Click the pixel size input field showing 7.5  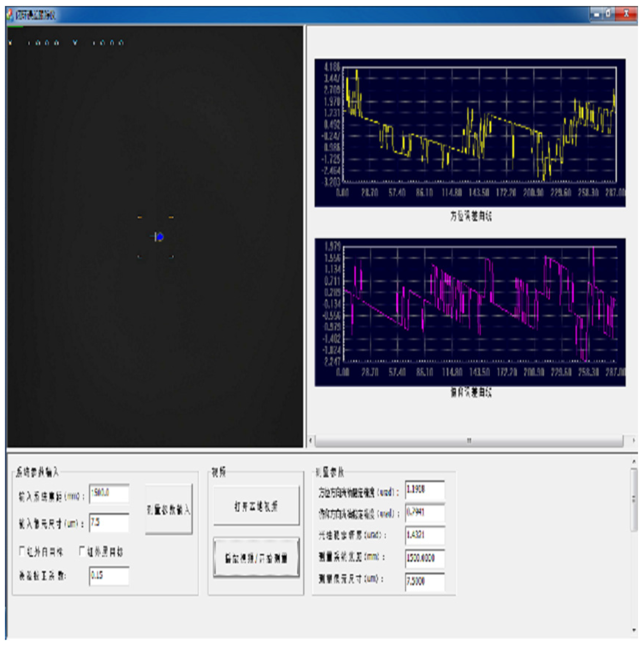[109, 522]
